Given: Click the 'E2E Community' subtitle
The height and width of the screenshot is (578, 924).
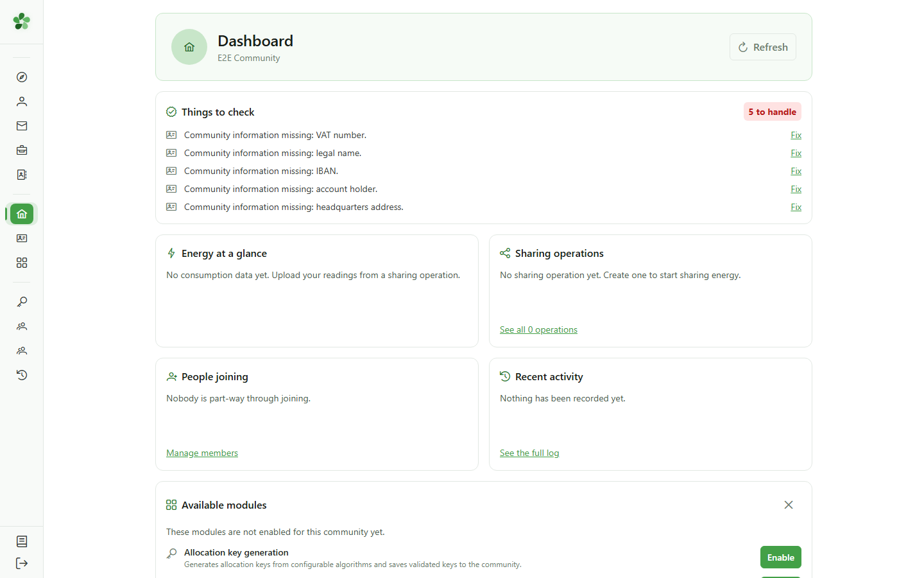Looking at the screenshot, I should (249, 58).
